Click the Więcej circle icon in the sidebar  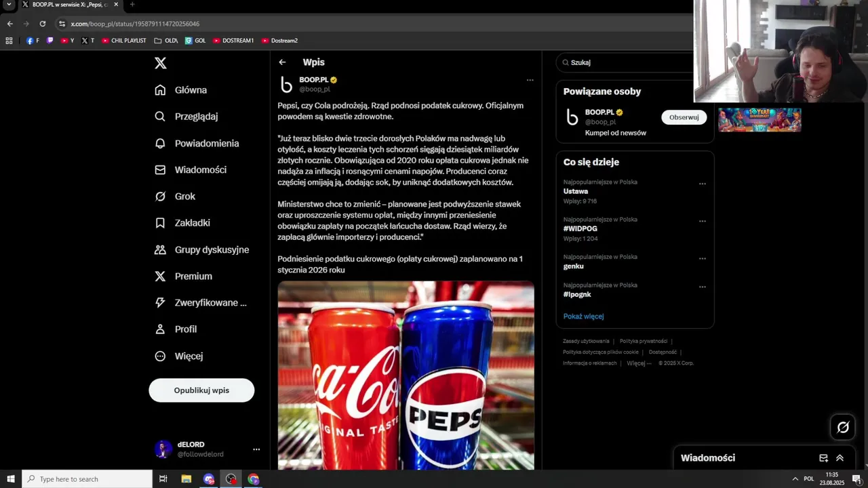click(x=160, y=356)
